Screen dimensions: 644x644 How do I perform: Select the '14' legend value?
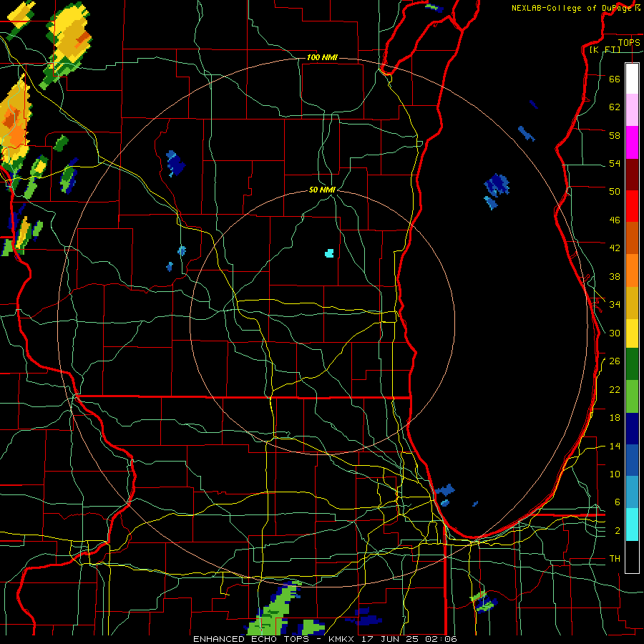point(615,446)
